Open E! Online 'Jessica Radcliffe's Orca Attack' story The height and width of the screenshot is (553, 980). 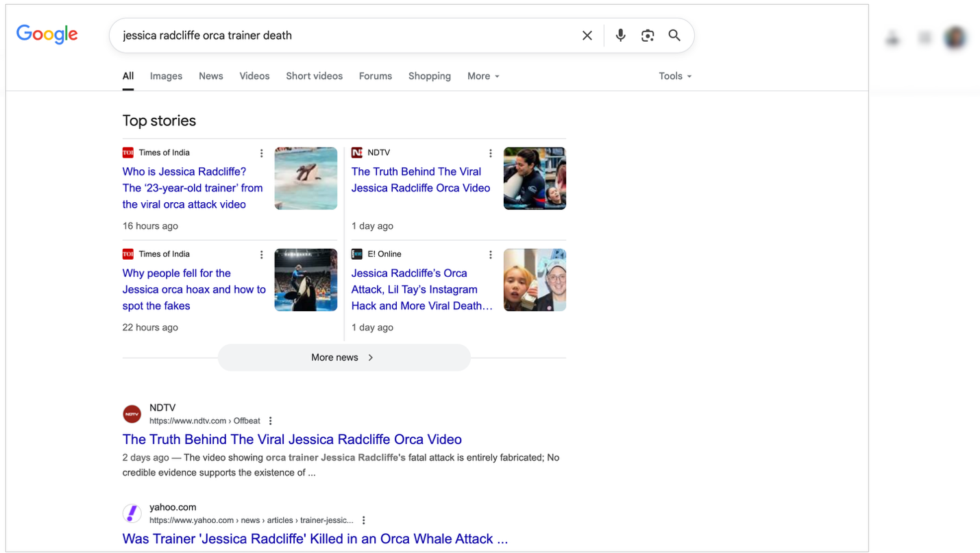422,289
